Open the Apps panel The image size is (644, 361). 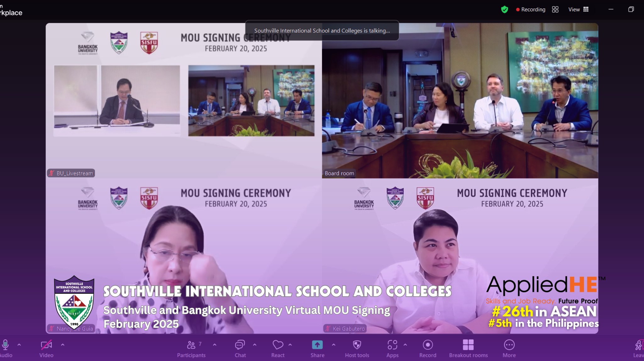(392, 348)
